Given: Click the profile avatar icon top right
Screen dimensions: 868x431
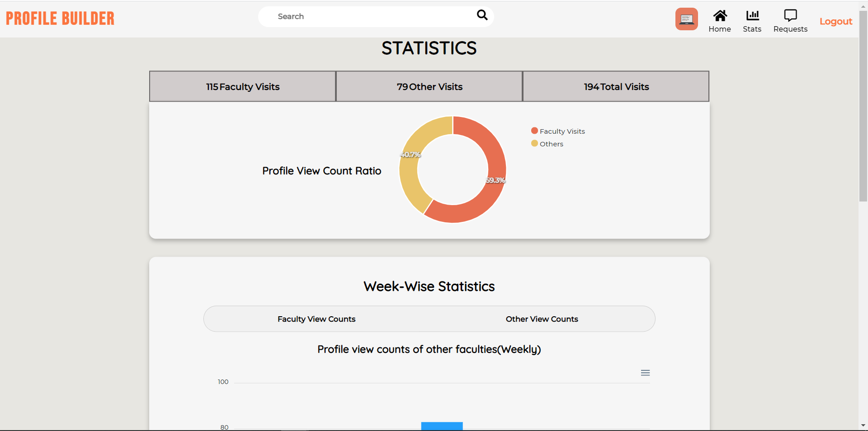Looking at the screenshot, I should [x=686, y=19].
